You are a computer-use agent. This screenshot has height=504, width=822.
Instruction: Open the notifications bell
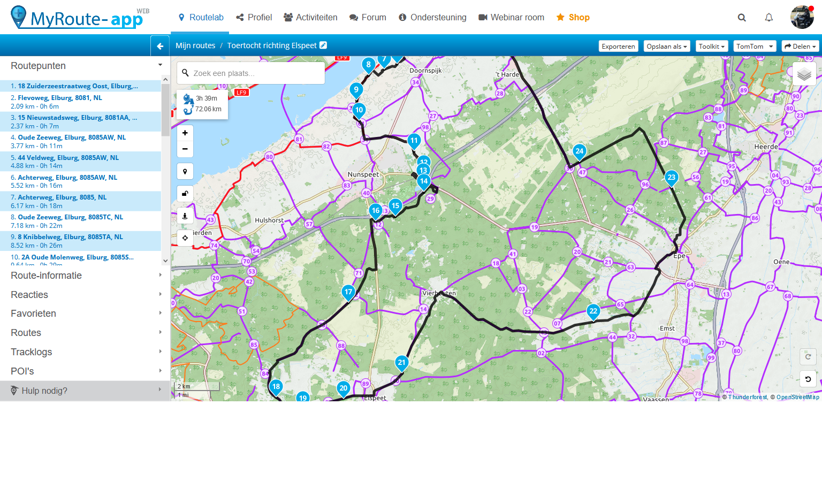(x=769, y=18)
